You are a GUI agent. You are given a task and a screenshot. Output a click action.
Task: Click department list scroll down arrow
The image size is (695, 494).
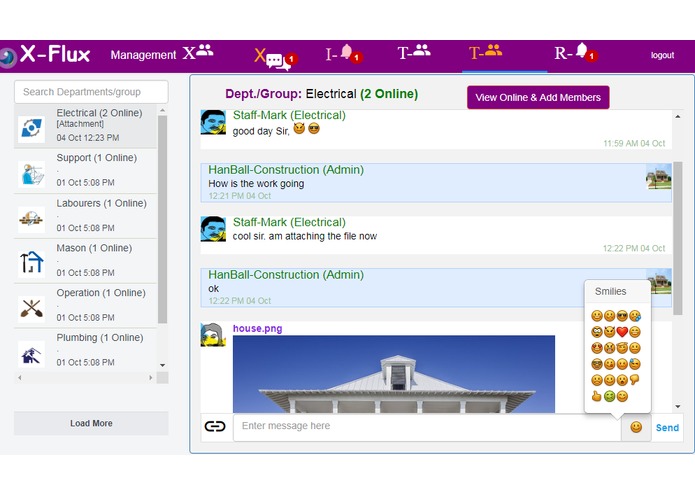click(x=162, y=366)
